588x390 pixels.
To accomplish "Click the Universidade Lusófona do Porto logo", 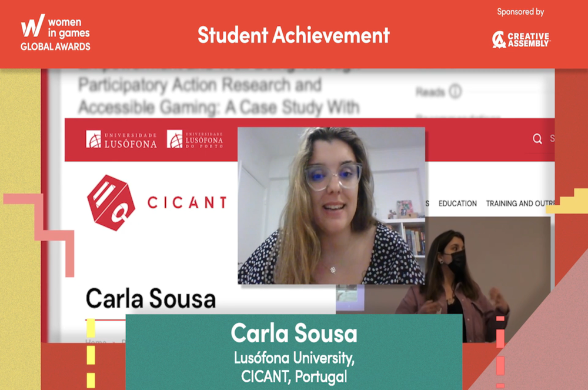I will tap(195, 139).
